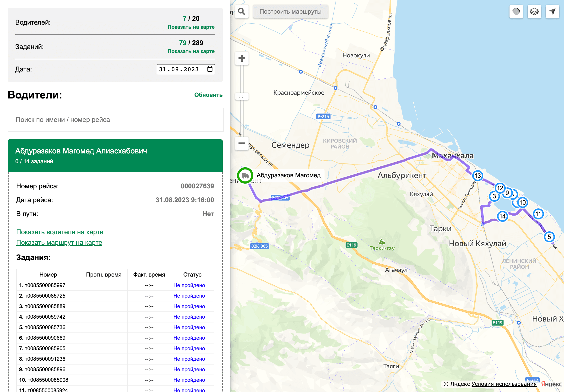Click the truck icon for Абдуразаков Магомед
The height and width of the screenshot is (392, 564).
(245, 175)
